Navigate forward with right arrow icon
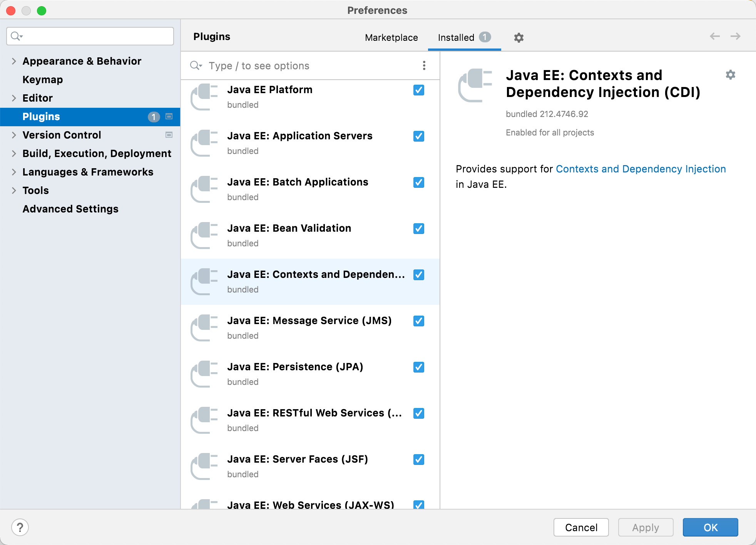Viewport: 756px width, 545px height. click(x=735, y=37)
